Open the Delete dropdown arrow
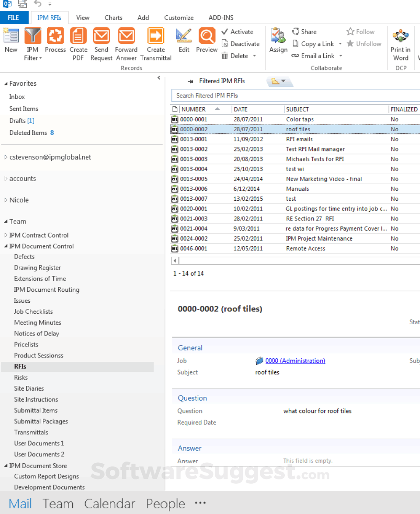This screenshot has width=420, height=514. [255, 56]
